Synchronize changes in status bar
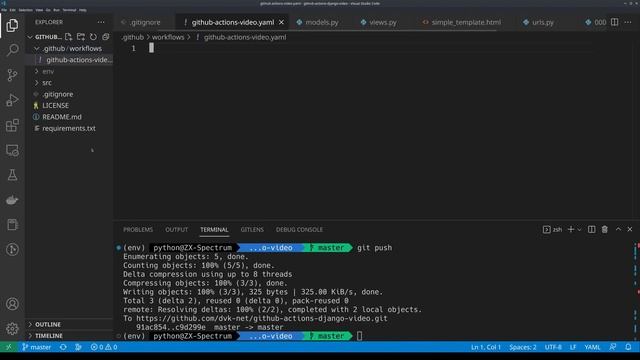Screen dimensions: 640x360 point(63,347)
